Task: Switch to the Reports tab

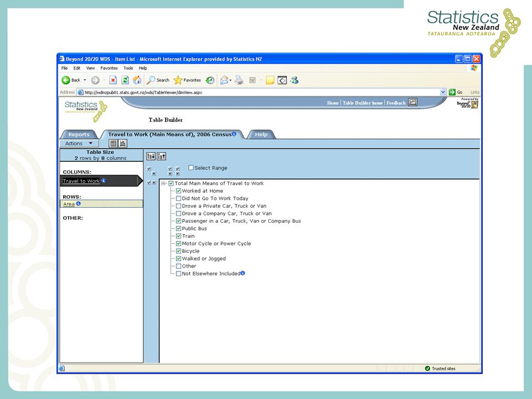Action: click(x=79, y=134)
